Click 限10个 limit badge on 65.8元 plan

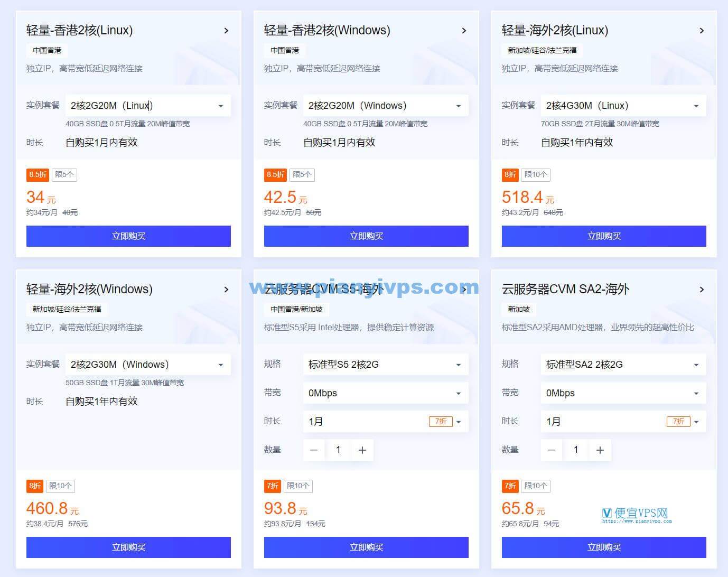536,486
